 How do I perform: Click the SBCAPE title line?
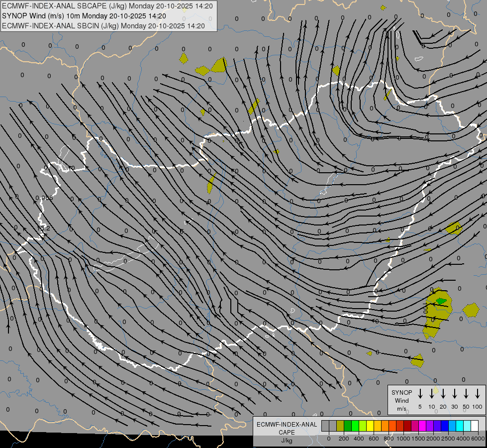click(x=107, y=6)
